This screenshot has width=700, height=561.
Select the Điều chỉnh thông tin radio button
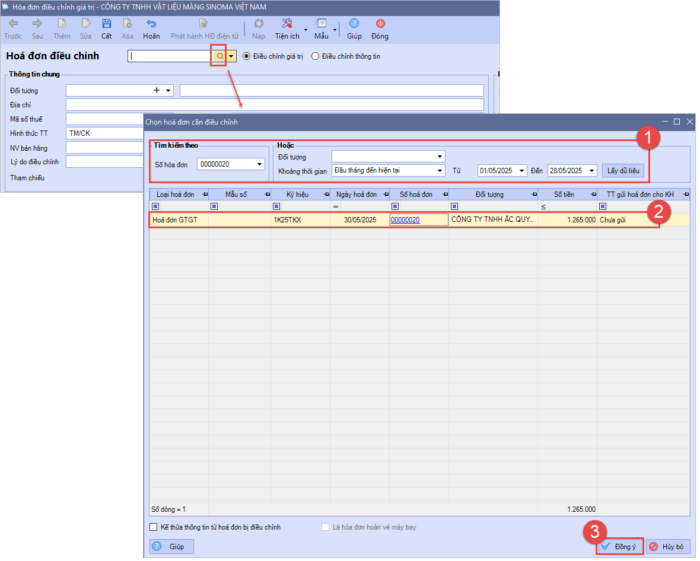(x=316, y=57)
